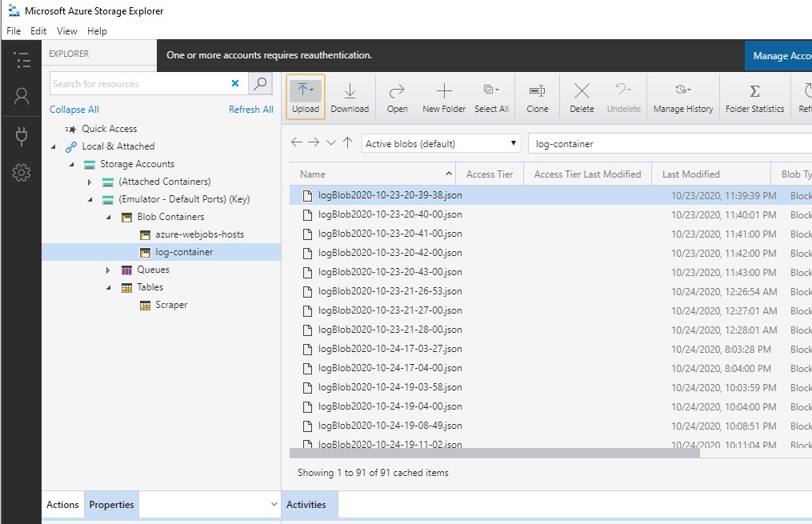Open the File menu
The image size is (812, 524).
point(14,31)
